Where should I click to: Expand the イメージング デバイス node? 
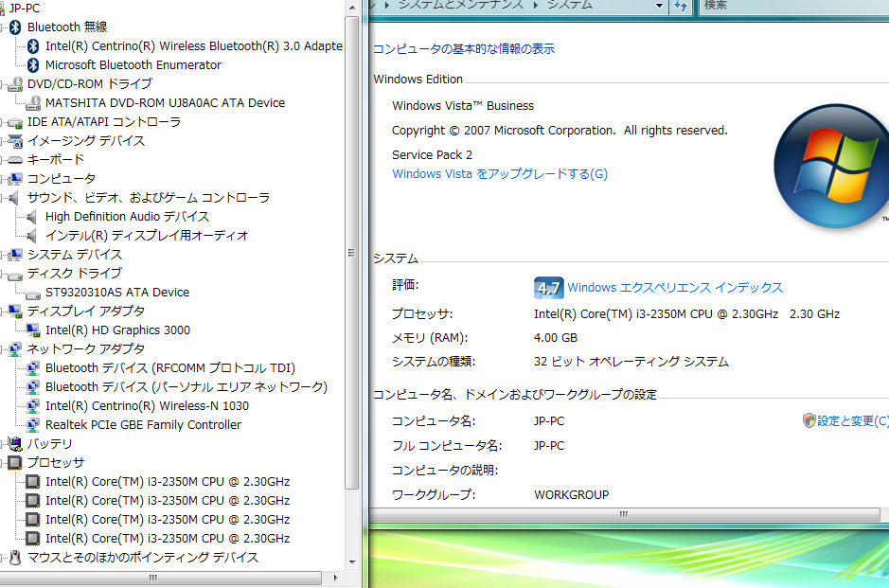tap(3, 141)
